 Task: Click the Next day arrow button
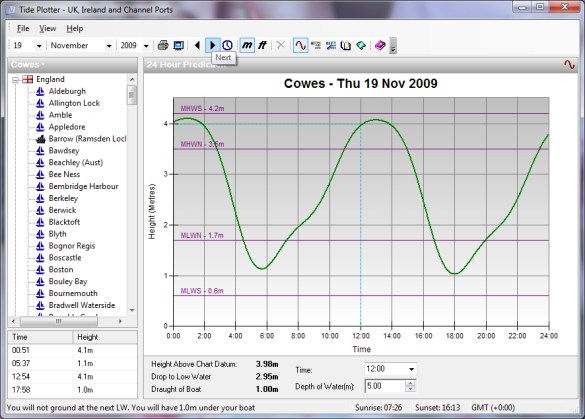[213, 46]
